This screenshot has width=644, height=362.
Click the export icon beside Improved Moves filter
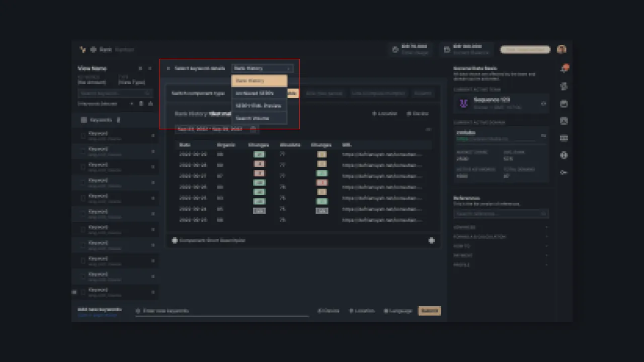coord(150,104)
